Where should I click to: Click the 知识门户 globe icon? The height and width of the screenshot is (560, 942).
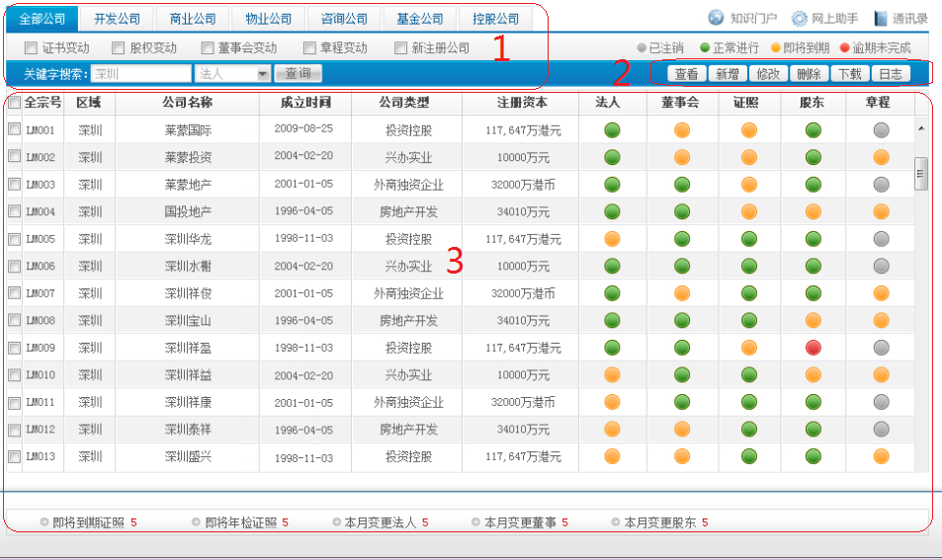point(717,18)
